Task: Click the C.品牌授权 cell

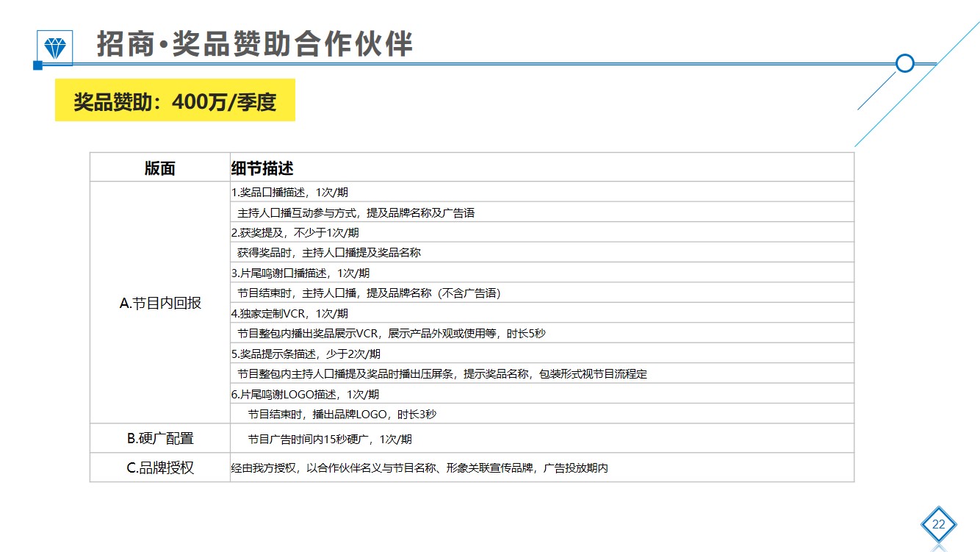Action: (160, 467)
